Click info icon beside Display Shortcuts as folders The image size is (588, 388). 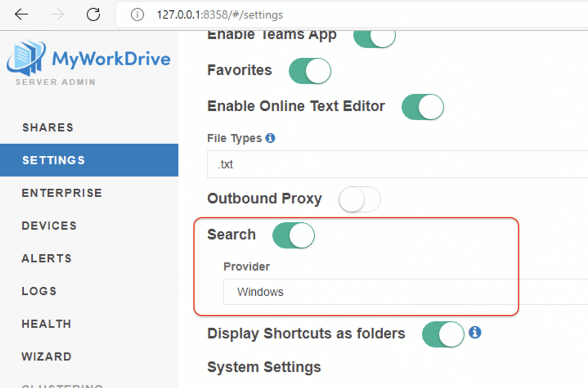(474, 332)
